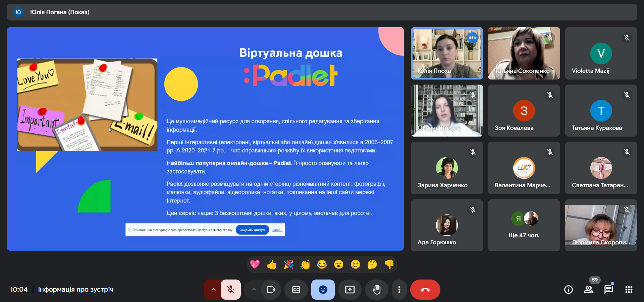Send the surprised face reaction
This screenshot has width=644, height=302.
pyautogui.click(x=339, y=264)
